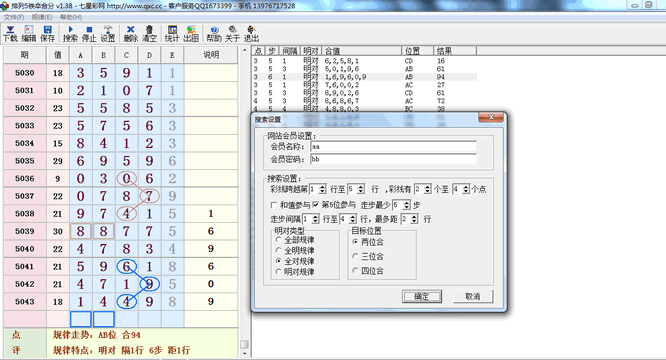Select the 全部规律 radio option
The height and width of the screenshot is (360, 666).
pyautogui.click(x=279, y=240)
